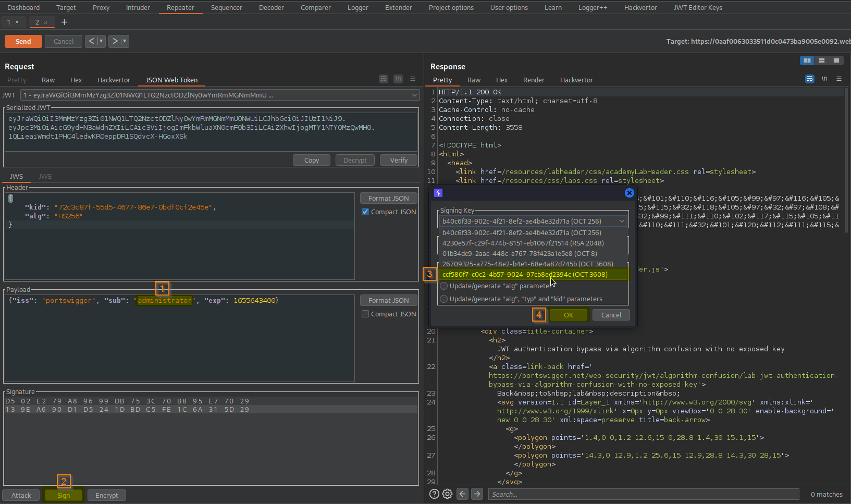Send the request

[x=23, y=41]
